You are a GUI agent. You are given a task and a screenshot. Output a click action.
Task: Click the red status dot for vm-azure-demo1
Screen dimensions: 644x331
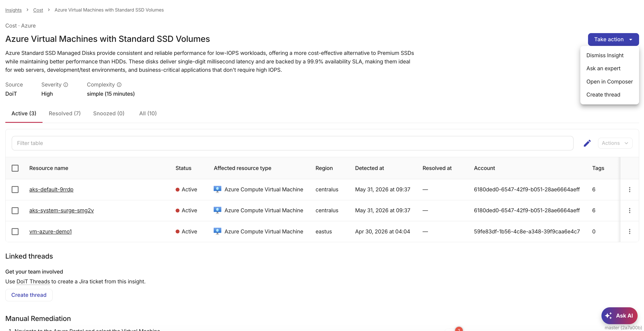[178, 231]
